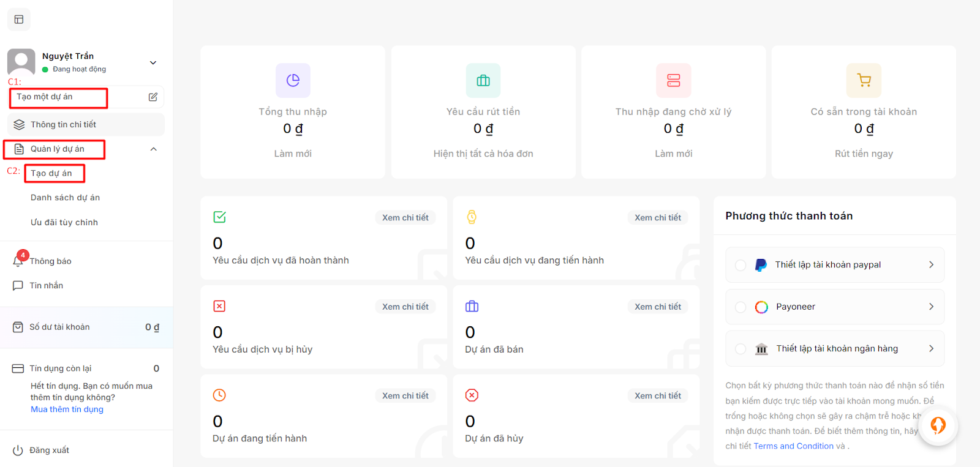Click the Tổng thu nhập pie chart icon
The image size is (980, 467).
(x=293, y=80)
